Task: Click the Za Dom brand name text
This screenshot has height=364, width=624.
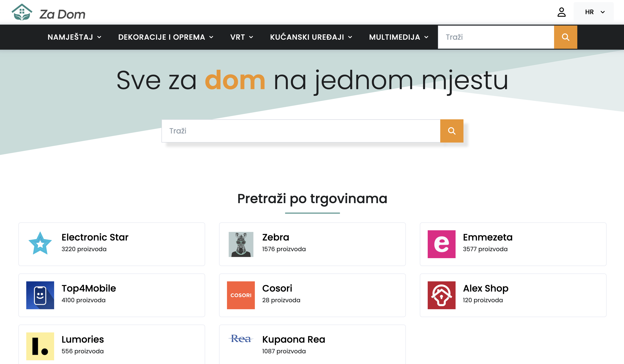Action: [62, 14]
